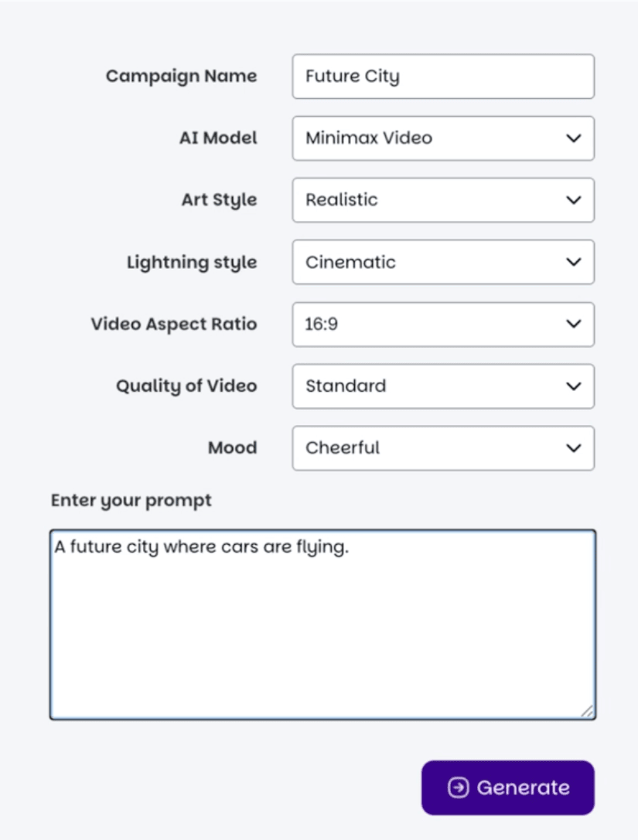Image resolution: width=638 pixels, height=840 pixels.
Task: Click the Video Aspect Ratio label
Action: pyautogui.click(x=174, y=325)
